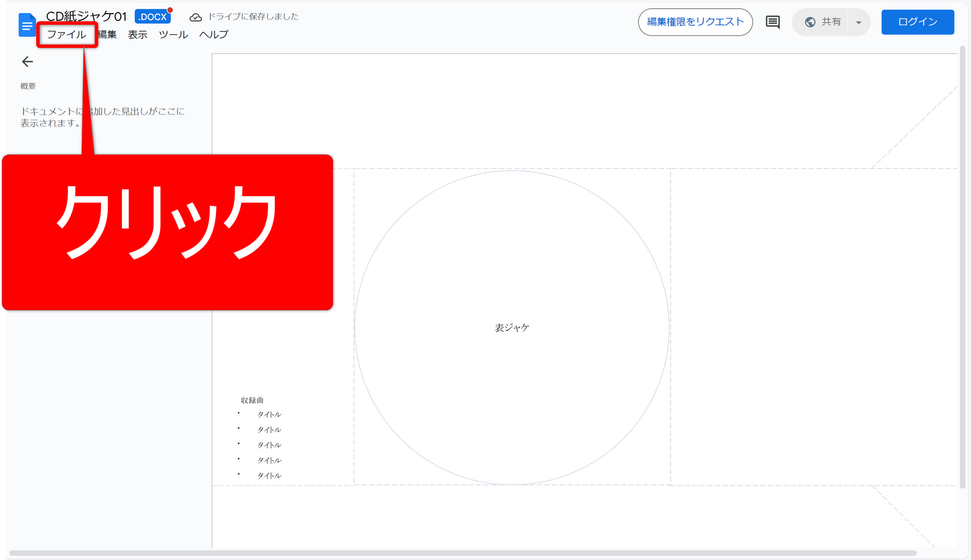
Task: Open the comment history icon
Action: coord(772,22)
